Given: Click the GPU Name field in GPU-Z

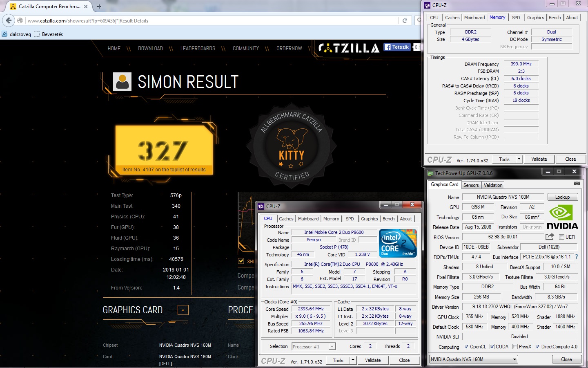Looking at the screenshot, I should click(503, 197).
